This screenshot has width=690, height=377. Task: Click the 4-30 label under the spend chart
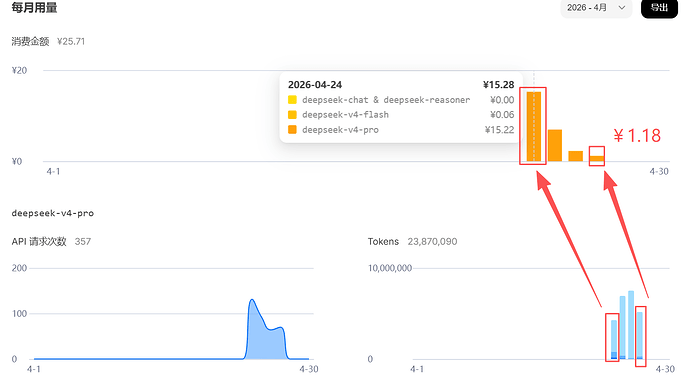(x=659, y=171)
